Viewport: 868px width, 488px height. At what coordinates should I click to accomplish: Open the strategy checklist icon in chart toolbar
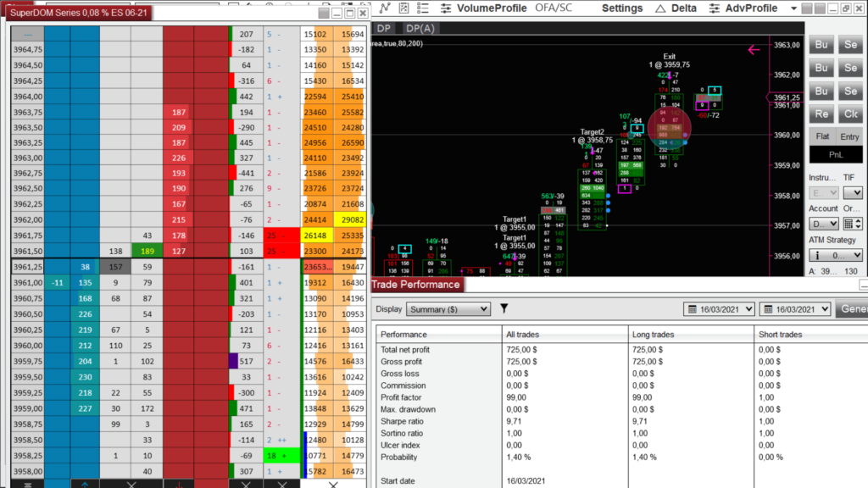404,8
